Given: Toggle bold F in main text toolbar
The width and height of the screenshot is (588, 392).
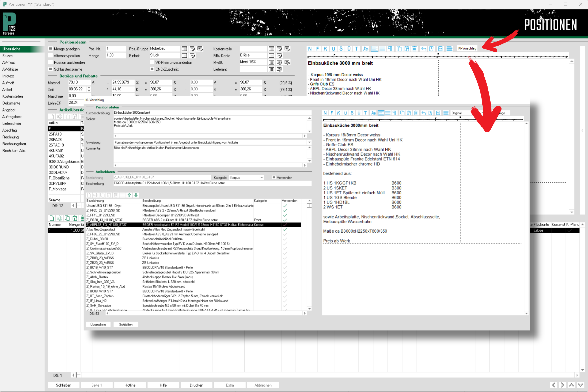Looking at the screenshot, I should (x=318, y=49).
